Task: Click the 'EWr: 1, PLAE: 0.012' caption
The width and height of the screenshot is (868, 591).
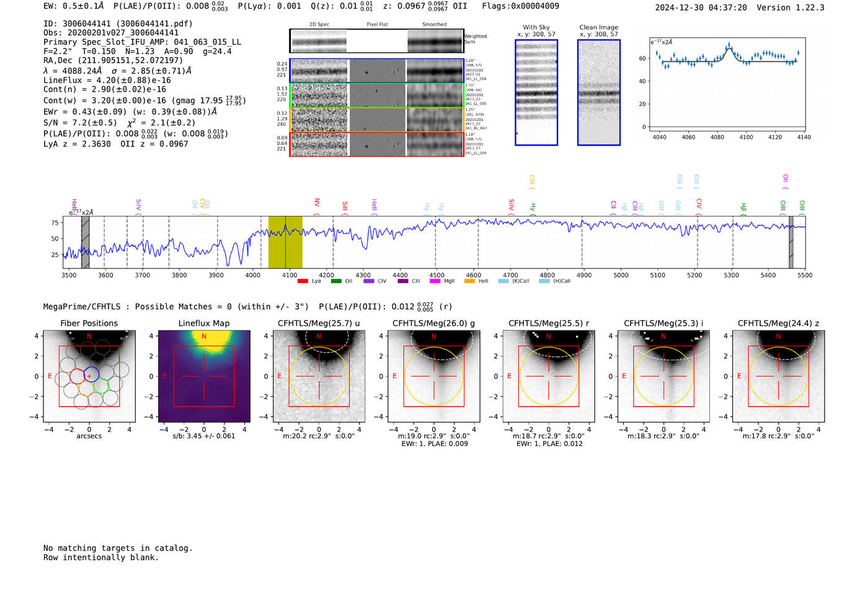Action: pos(549,444)
